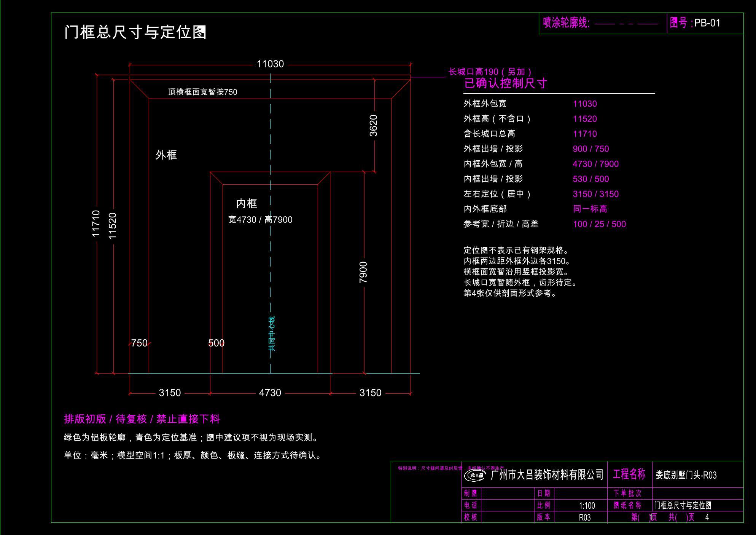The image size is (756, 535).
Task: Click the 900 / 750 value
Action: coord(591,149)
